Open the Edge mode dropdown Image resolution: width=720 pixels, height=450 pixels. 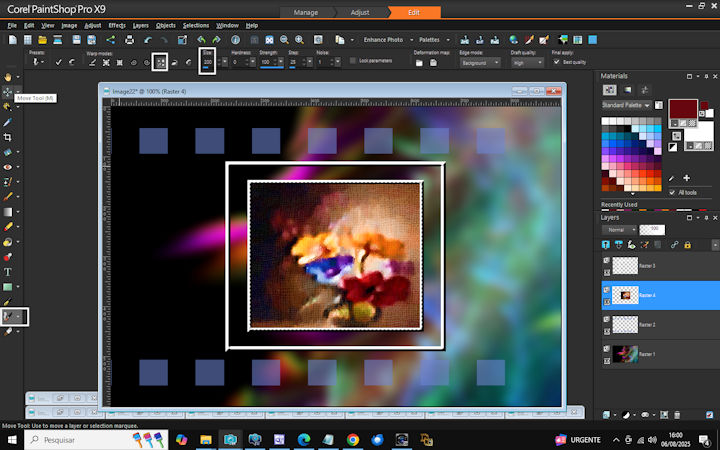(x=480, y=62)
